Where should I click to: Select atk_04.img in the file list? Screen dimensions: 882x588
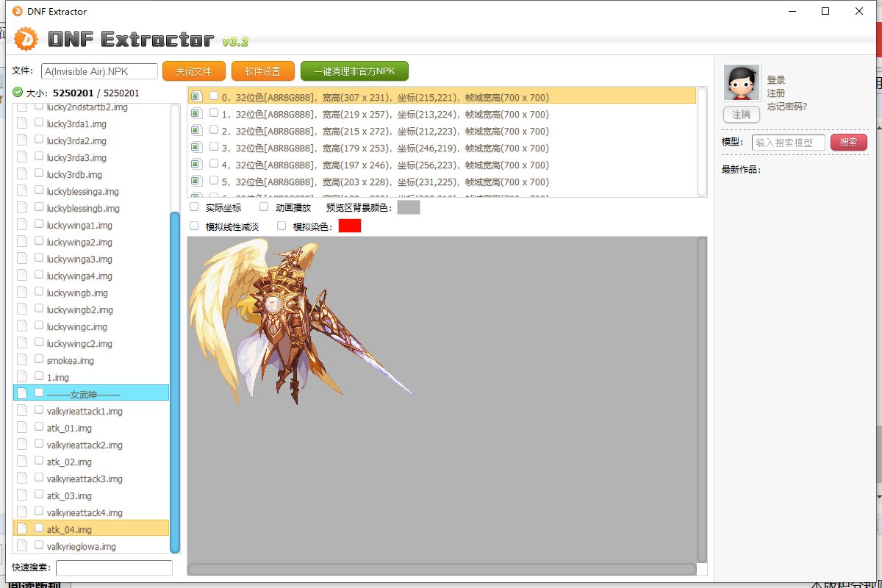[x=69, y=529]
